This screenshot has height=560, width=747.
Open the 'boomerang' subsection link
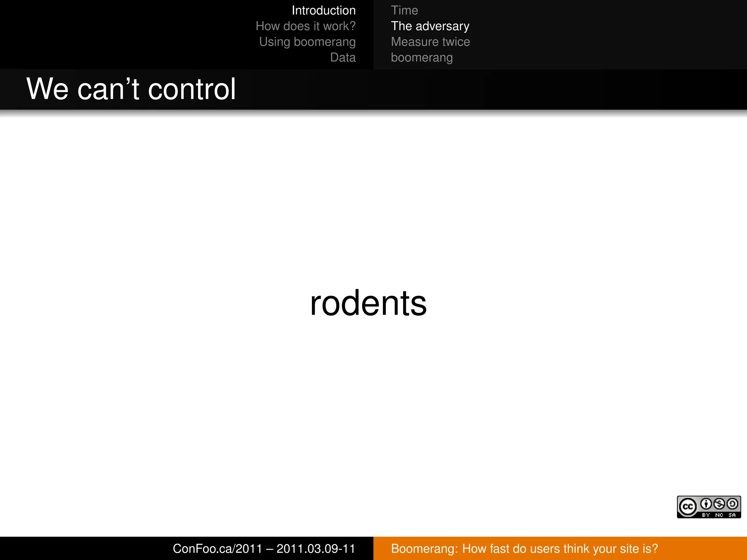pos(422,58)
